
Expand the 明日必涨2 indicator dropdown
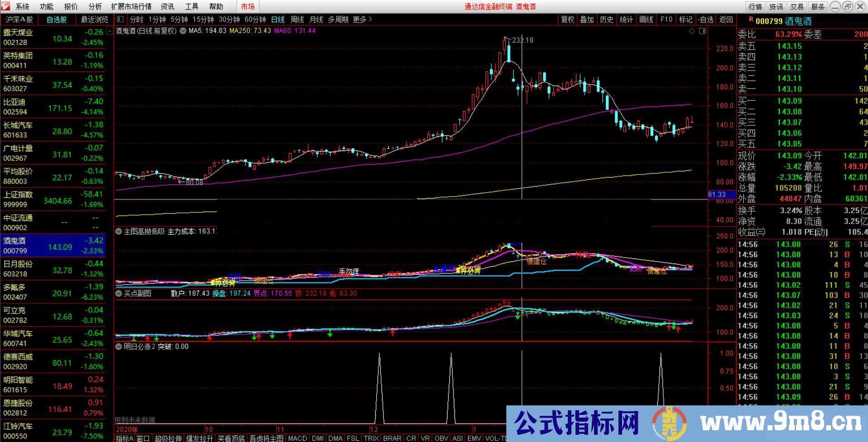click(119, 347)
